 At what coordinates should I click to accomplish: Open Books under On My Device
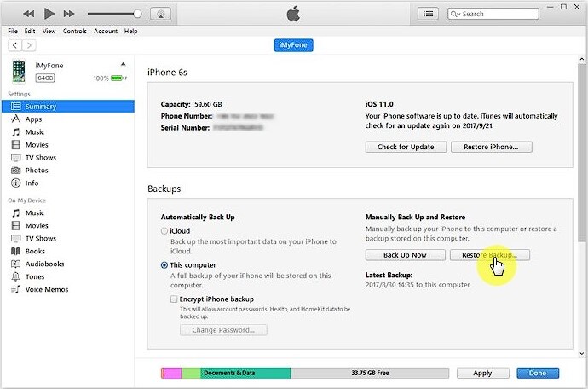tap(67, 251)
